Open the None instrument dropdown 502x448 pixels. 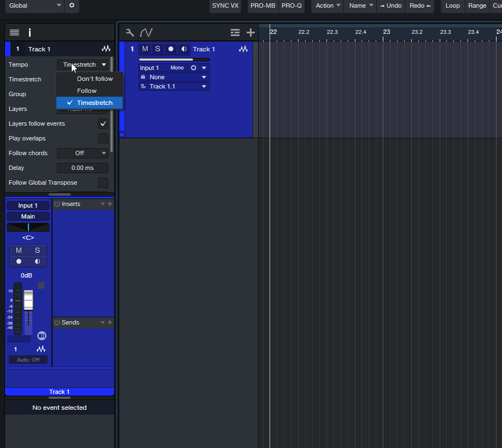(174, 77)
